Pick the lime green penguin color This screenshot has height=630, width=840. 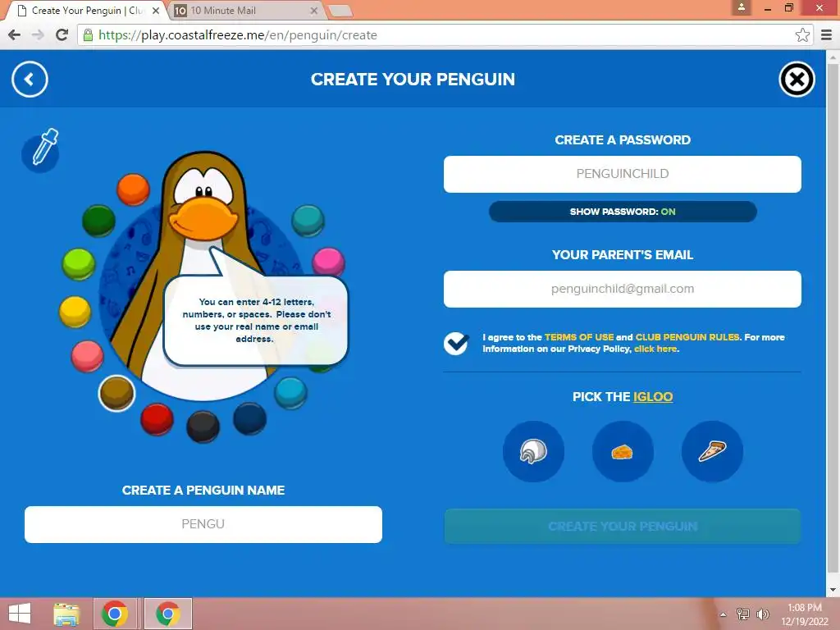coord(78,264)
